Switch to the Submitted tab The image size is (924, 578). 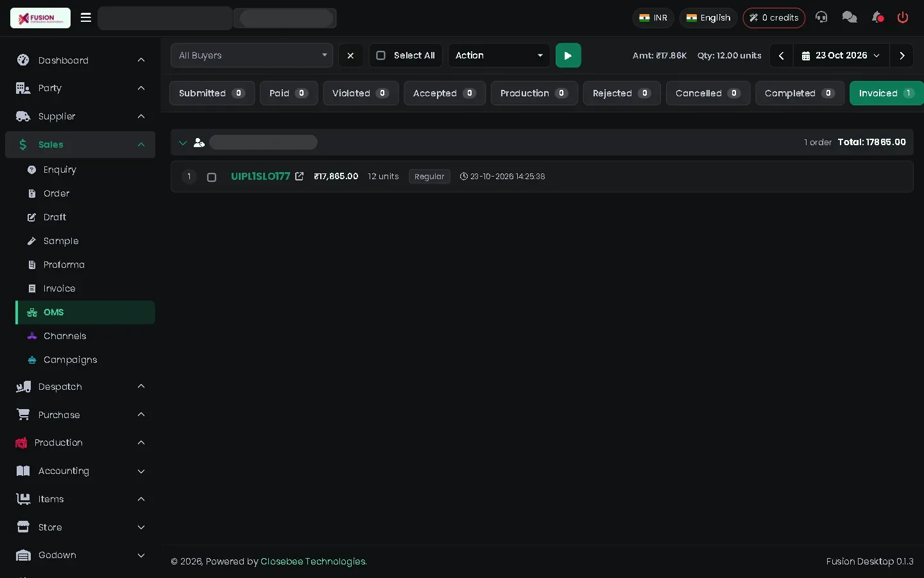click(x=212, y=93)
